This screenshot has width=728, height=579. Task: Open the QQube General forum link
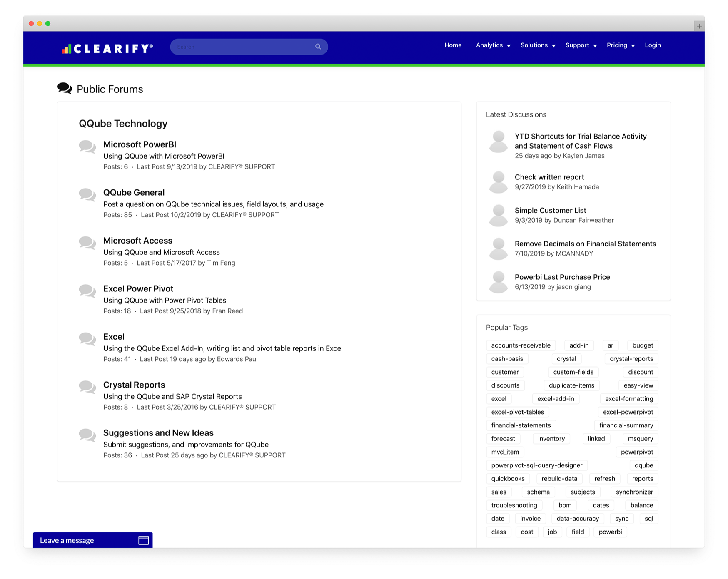pos(134,193)
